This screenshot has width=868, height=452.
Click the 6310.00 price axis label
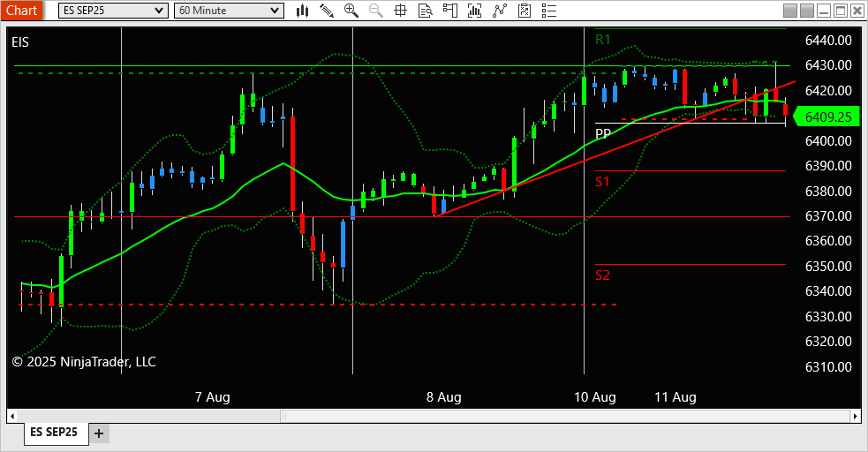[x=828, y=366]
